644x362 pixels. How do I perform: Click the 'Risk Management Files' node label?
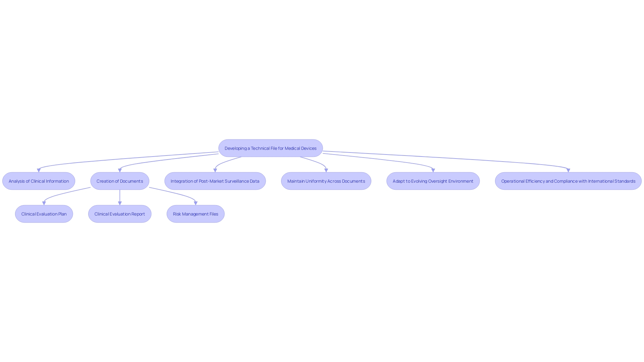coord(196,214)
